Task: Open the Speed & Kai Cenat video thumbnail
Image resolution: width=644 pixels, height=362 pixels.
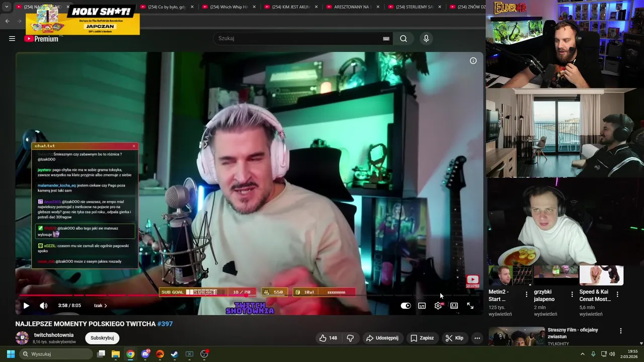Action: click(x=601, y=276)
